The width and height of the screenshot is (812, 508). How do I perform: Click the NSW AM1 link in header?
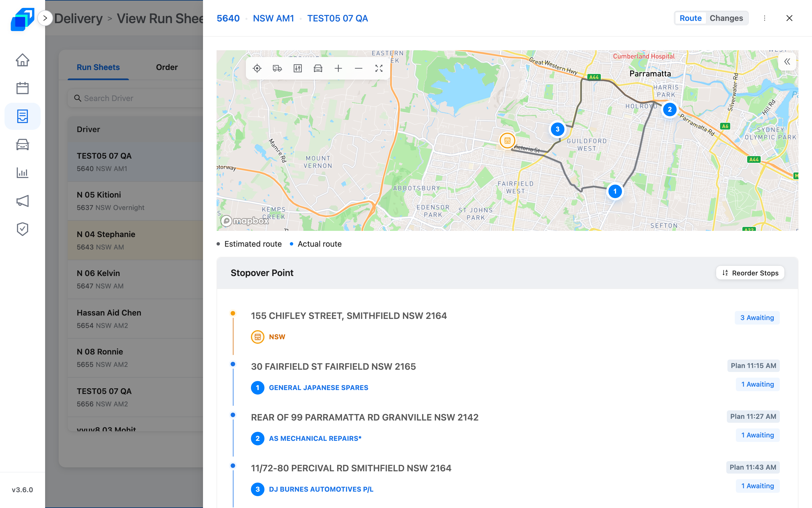tap(273, 18)
